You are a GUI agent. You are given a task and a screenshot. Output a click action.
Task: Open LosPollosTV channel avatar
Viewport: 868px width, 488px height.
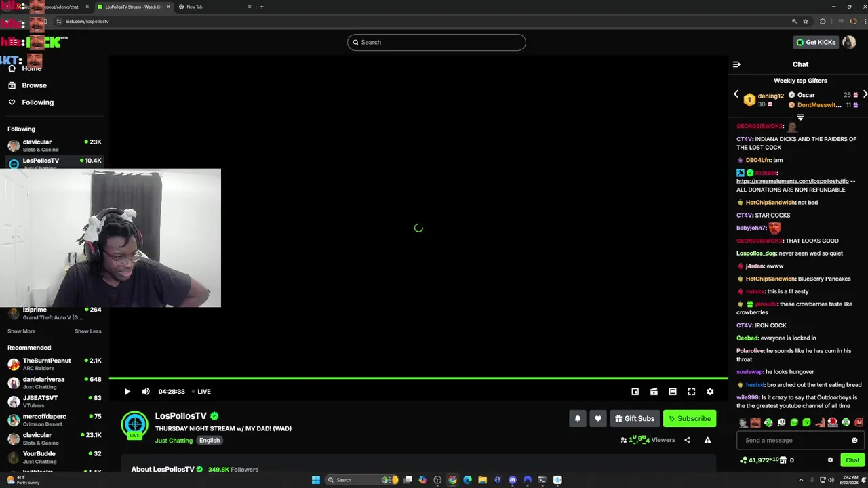[x=135, y=425]
